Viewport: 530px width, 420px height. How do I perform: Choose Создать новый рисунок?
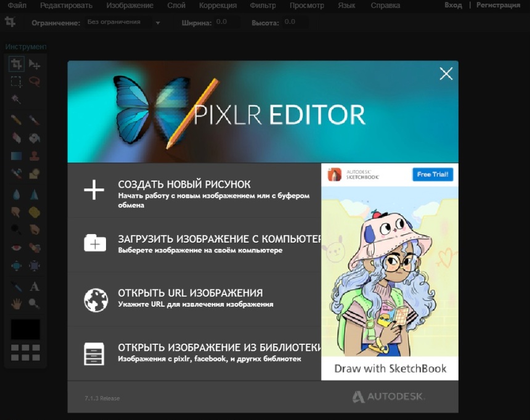tap(194, 191)
